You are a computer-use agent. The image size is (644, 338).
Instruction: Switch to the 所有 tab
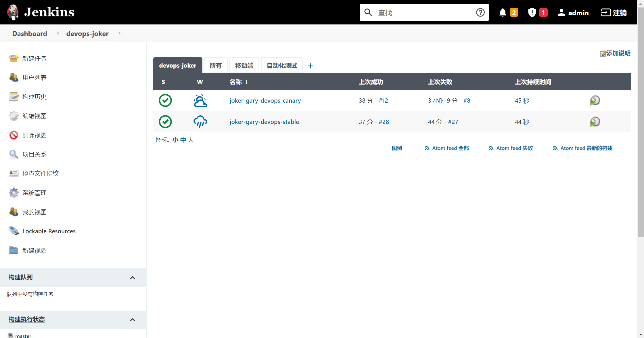[x=216, y=66]
